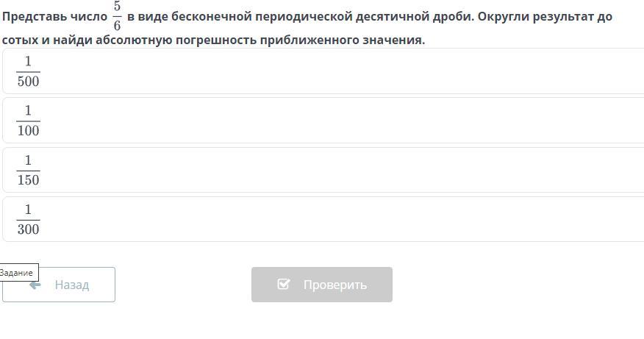Click the Задание tooltip label
This screenshot has height=339, width=644.
[x=17, y=272]
